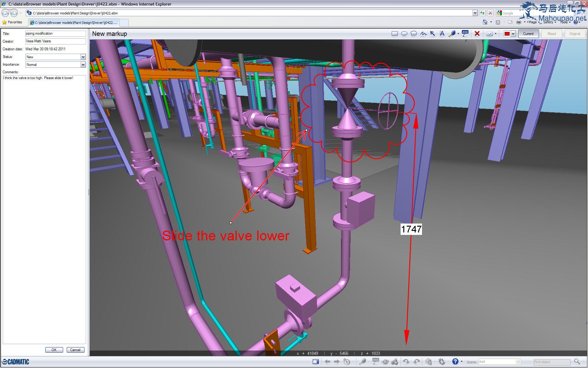Click the magnifier search icon
The width and height of the screenshot is (588, 368).
[577, 362]
